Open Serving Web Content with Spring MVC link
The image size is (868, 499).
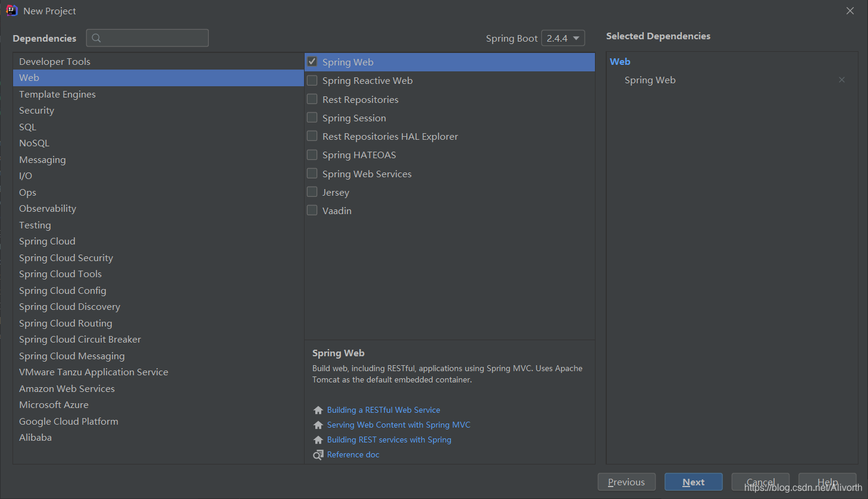399,425
